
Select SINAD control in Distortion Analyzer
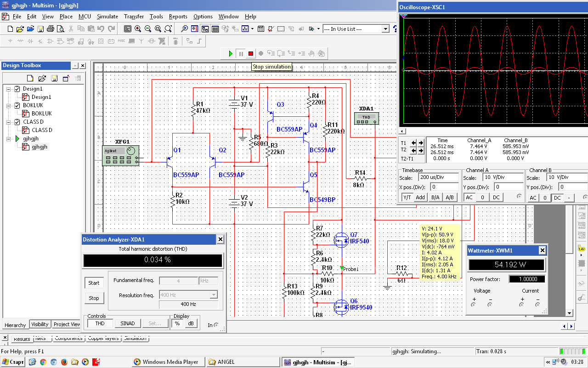(128, 323)
